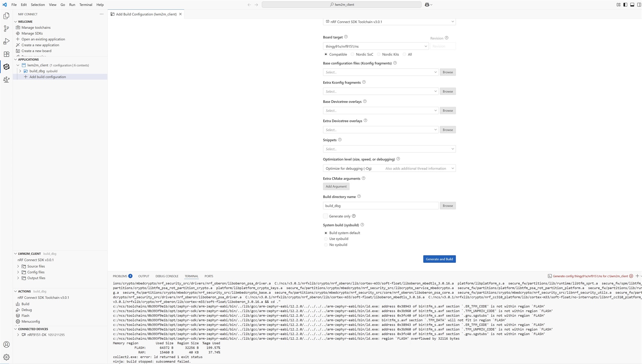Add a new terminal with plus icon
This screenshot has height=364, width=642.
click(x=637, y=276)
